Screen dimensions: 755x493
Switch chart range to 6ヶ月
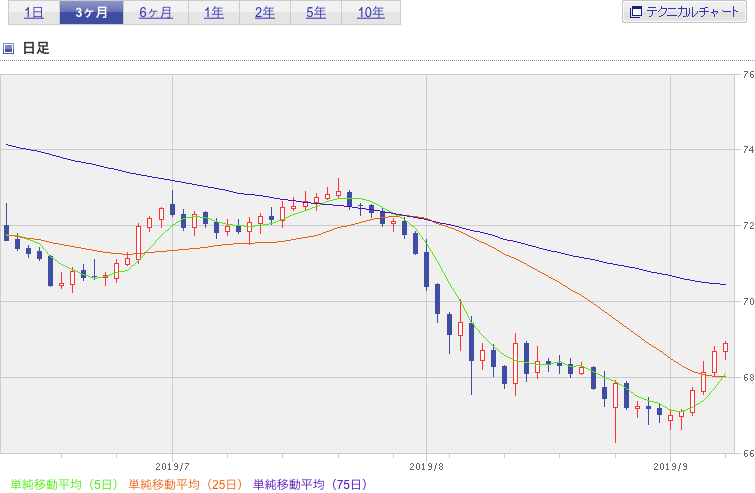[x=156, y=13]
